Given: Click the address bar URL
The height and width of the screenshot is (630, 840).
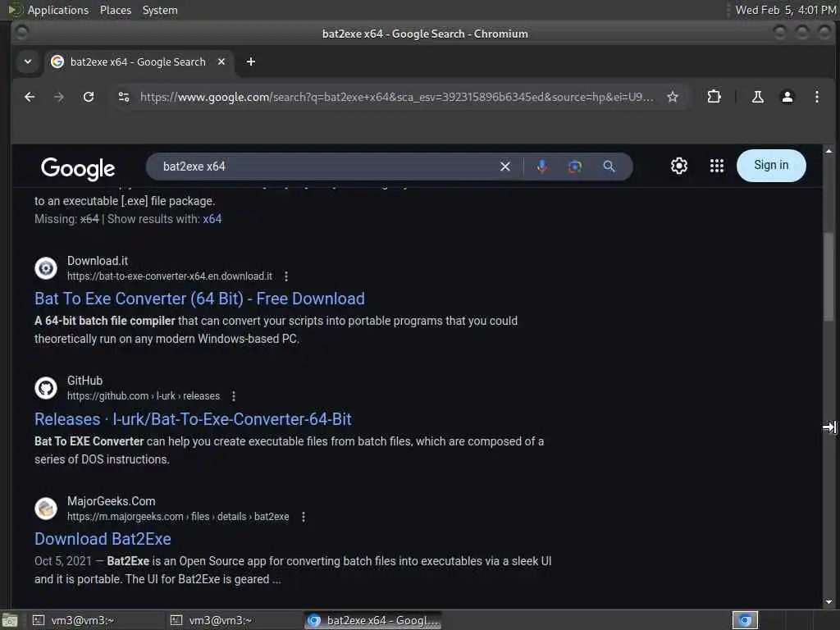Looking at the screenshot, I should (x=396, y=97).
